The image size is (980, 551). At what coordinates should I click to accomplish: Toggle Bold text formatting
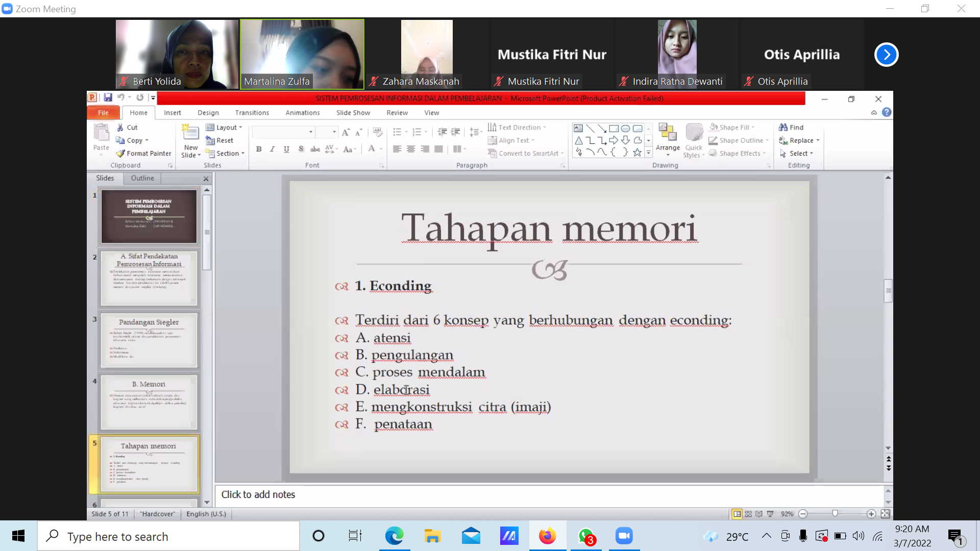(x=259, y=149)
